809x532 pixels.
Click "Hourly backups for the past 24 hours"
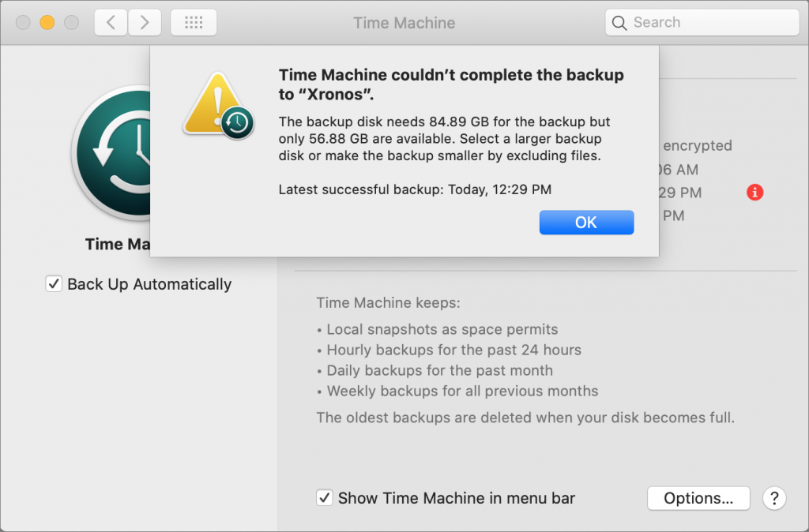point(453,350)
